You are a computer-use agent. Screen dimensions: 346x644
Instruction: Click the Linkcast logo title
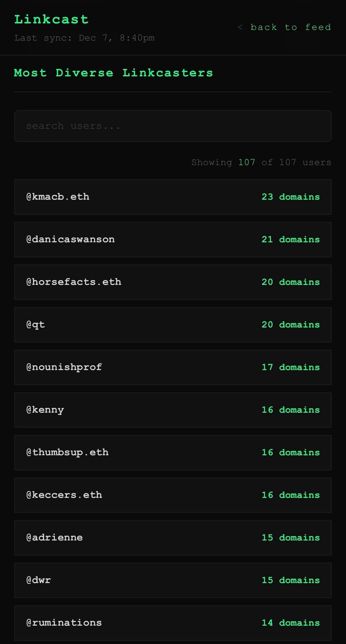coord(51,19)
